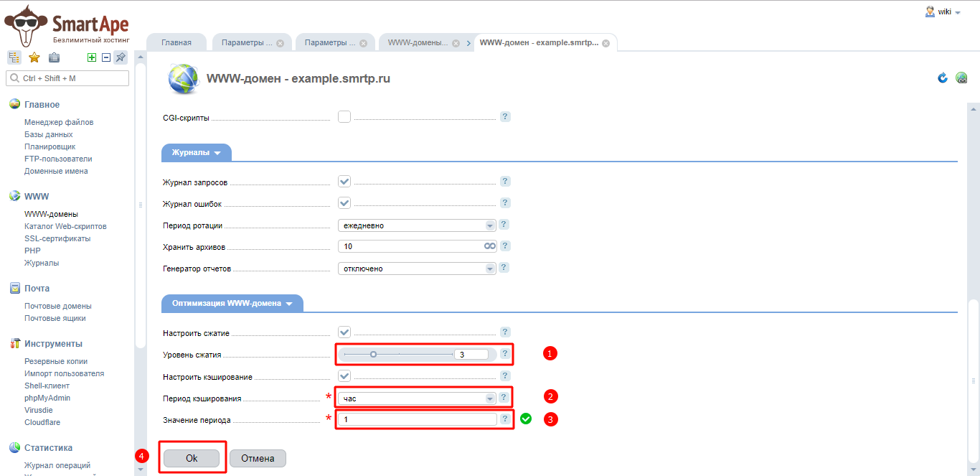This screenshot has width=980, height=476.
Task: Expand all menu sections with green plus icon
Action: (x=91, y=58)
